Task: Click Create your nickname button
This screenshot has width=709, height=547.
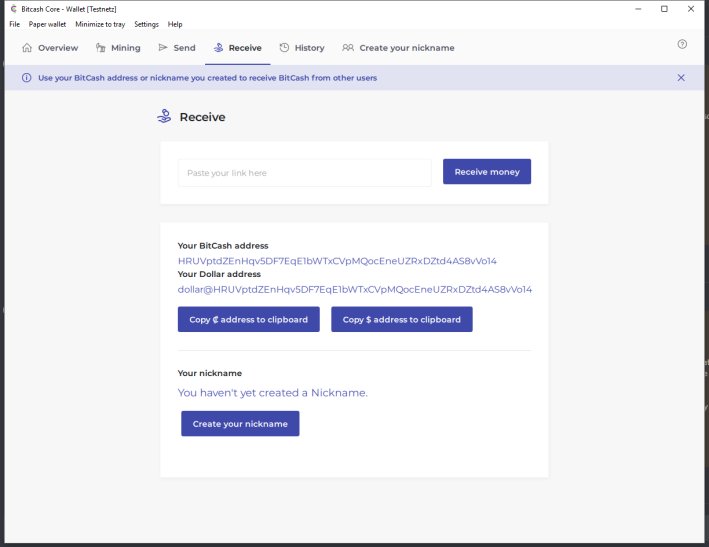Action: point(240,424)
